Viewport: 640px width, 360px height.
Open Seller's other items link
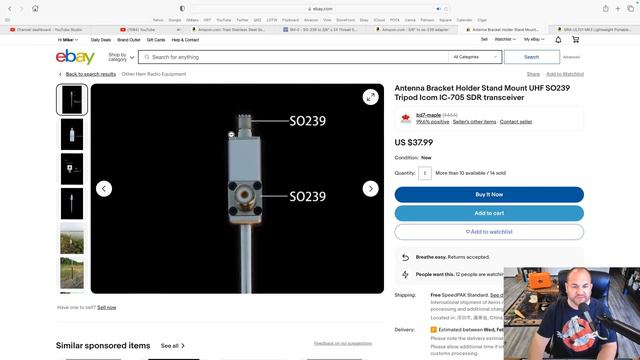click(474, 122)
